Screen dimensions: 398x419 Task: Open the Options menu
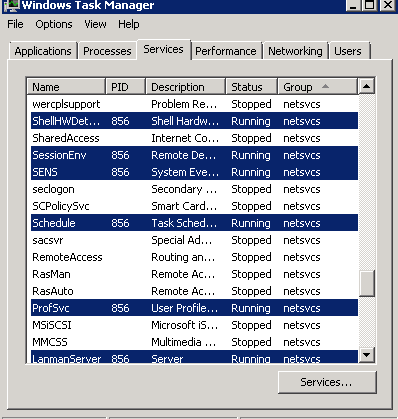pyautogui.click(x=54, y=24)
